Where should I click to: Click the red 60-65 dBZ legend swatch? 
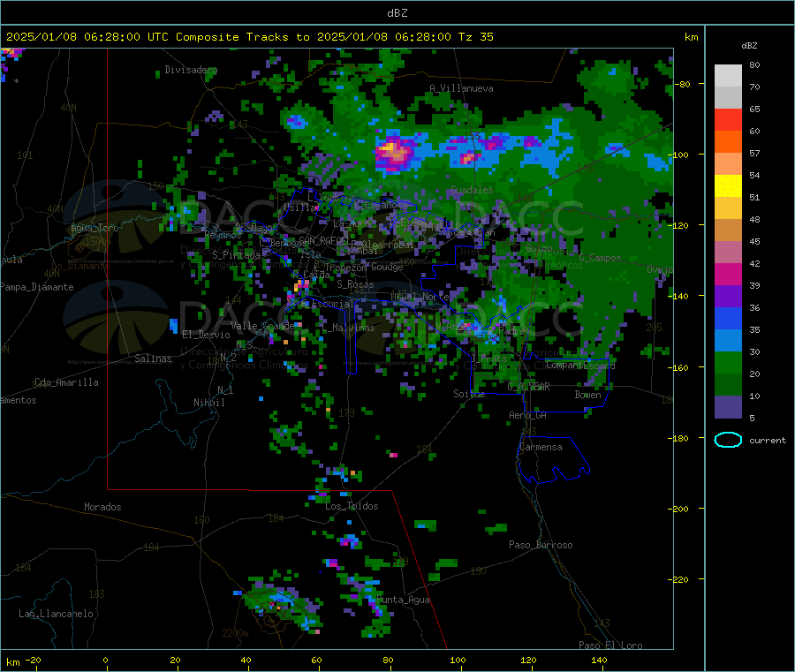click(x=728, y=119)
